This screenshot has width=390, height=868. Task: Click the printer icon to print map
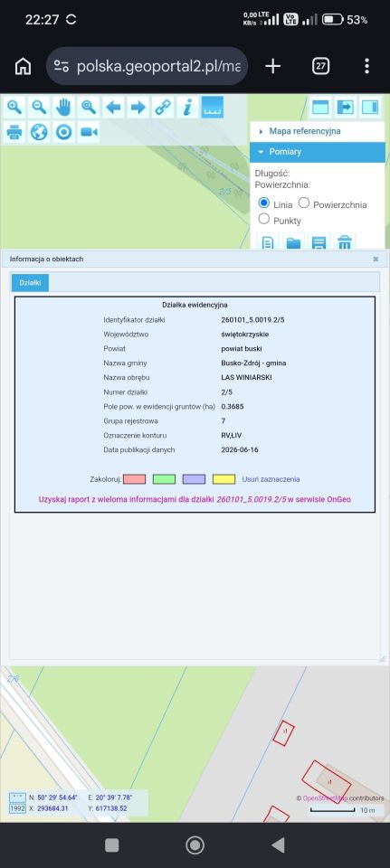(14, 132)
